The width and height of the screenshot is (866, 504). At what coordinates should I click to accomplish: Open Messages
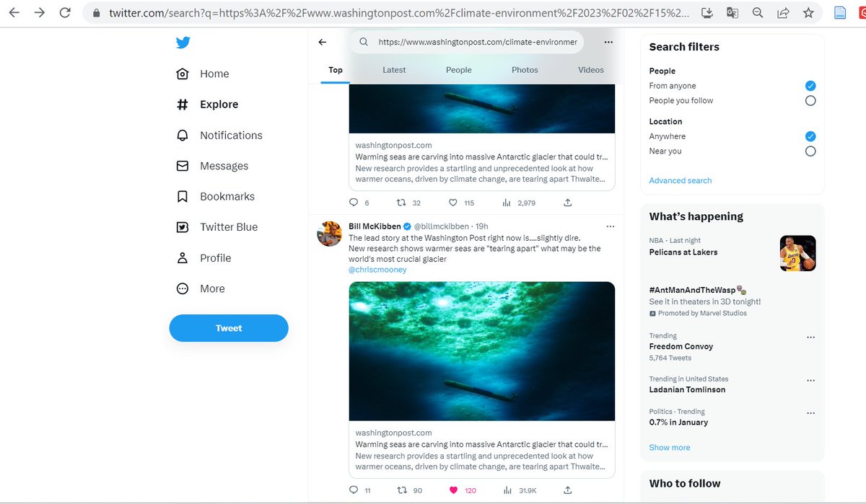point(224,165)
